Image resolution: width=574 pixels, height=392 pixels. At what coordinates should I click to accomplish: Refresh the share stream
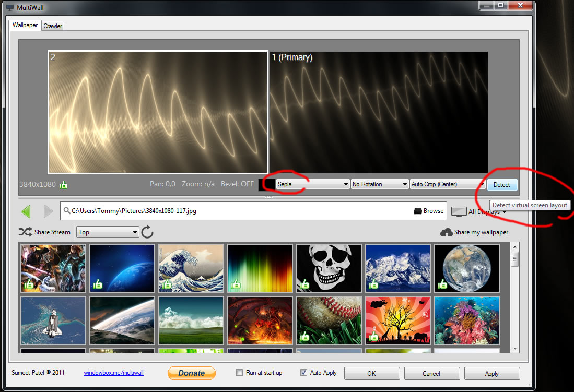[147, 232]
